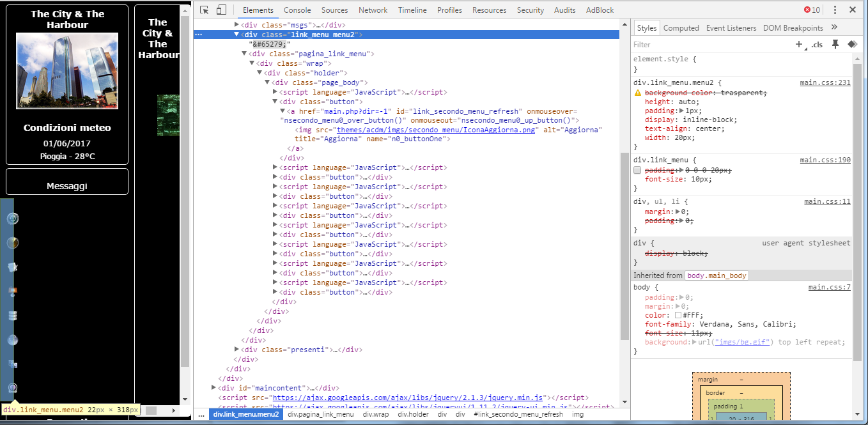This screenshot has height=425, width=868.
Task: Open the #FFF color swatch picker
Action: coord(678,316)
